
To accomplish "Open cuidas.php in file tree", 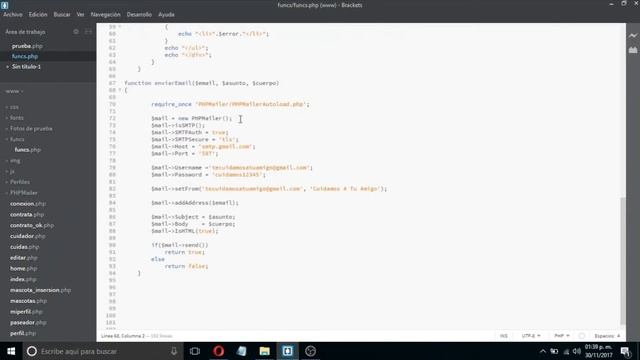I will coord(24,247).
